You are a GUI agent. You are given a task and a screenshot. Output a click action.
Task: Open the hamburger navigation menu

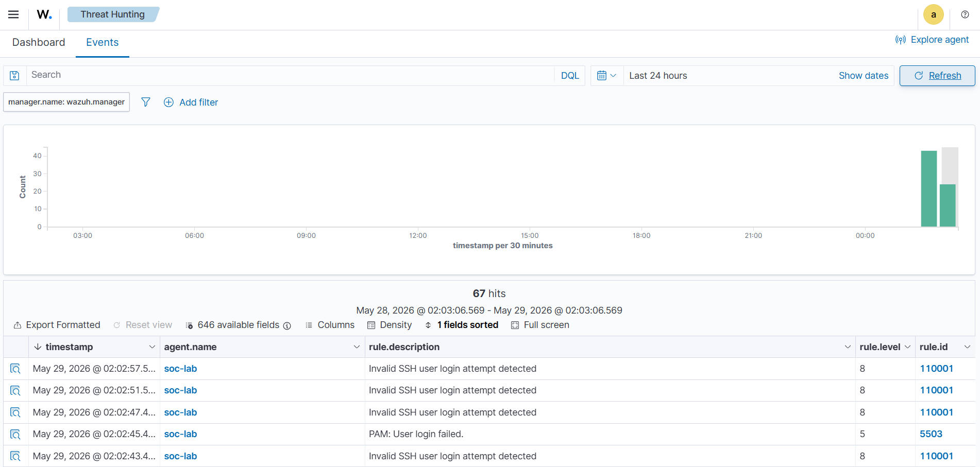[13, 14]
